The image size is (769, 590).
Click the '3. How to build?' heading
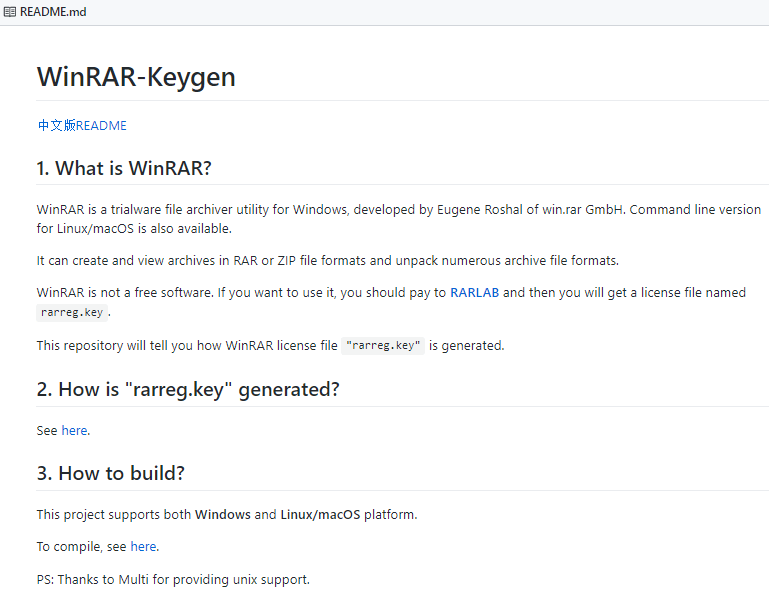[111, 473]
